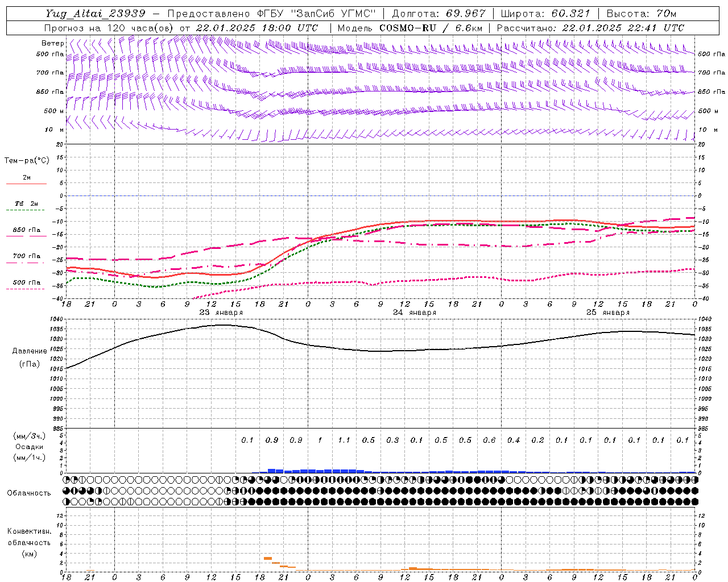Select the "Тем-ра(°C)" temperature axis title
Image resolution: width=728 pixels, height=582 pixels.
tap(27, 161)
